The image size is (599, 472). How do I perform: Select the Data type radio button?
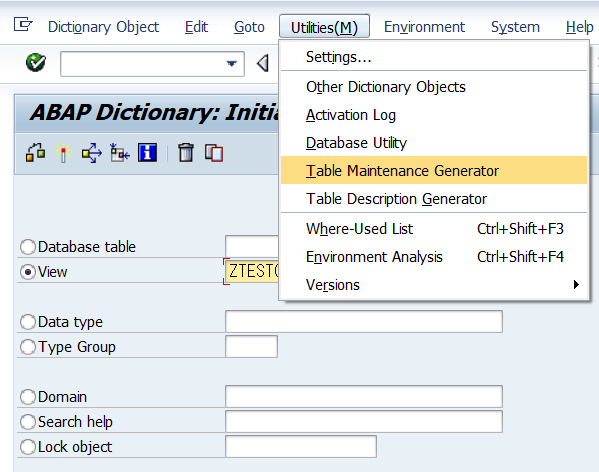pos(28,322)
